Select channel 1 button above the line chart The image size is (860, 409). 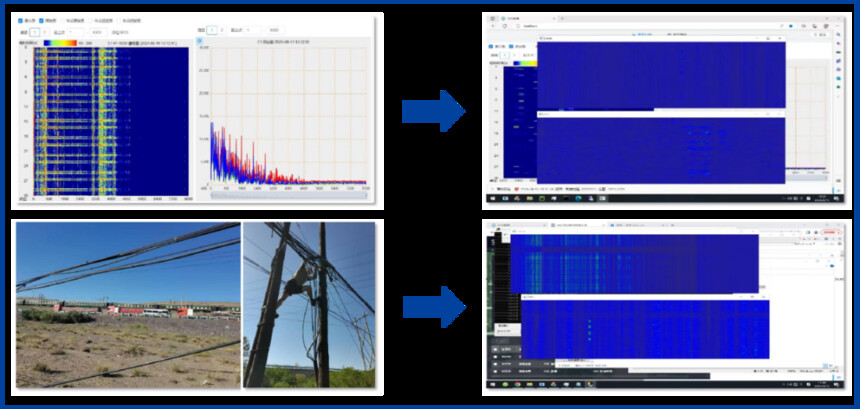pos(212,30)
